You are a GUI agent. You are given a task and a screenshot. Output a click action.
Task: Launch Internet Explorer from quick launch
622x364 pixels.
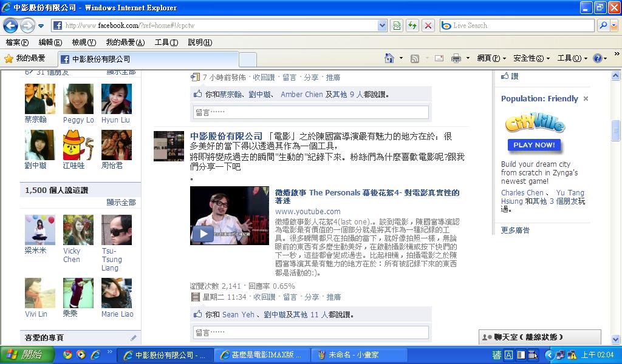tap(95, 354)
